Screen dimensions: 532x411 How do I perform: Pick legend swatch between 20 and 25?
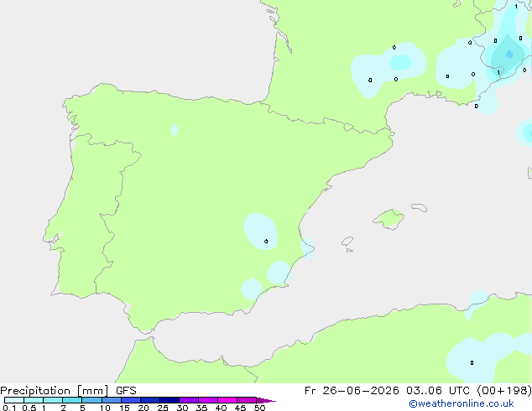[150, 400]
